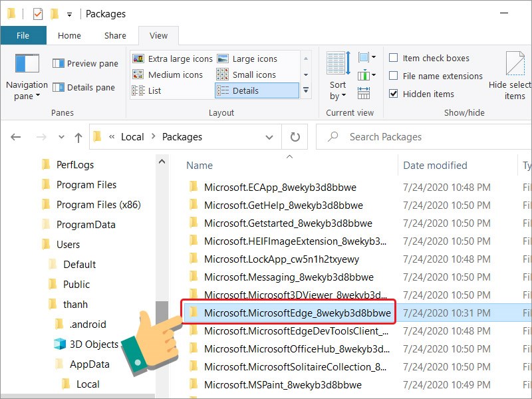Expand Local breadcrumb subfolder arrow
Viewport: 532px width, 399px height.
click(x=154, y=136)
